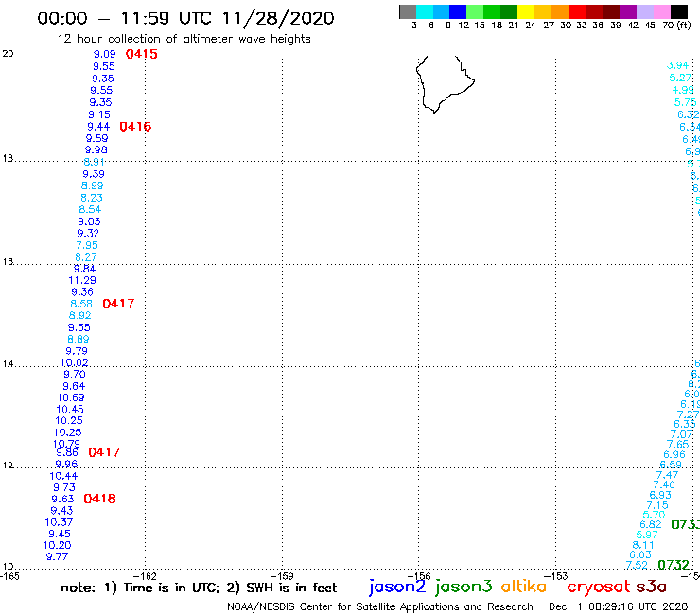The height and width of the screenshot is (615, 700).
Task: Click the 9.77 wave height value
Action: [57, 556]
